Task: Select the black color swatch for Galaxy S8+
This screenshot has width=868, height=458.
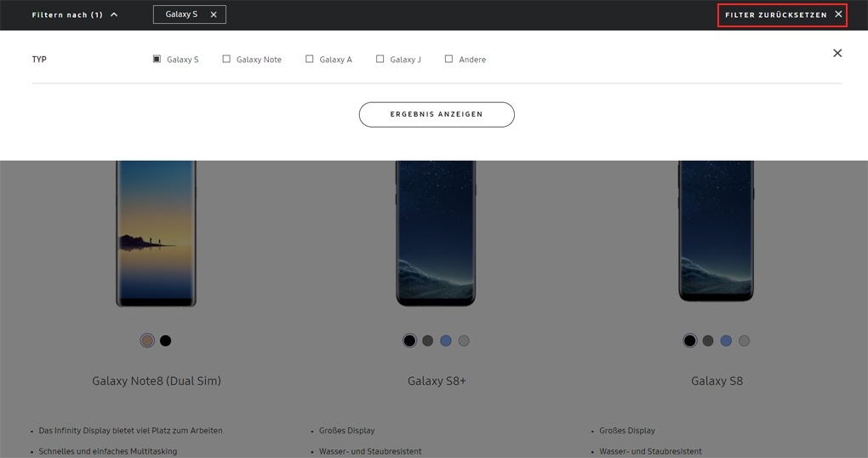Action: [409, 341]
